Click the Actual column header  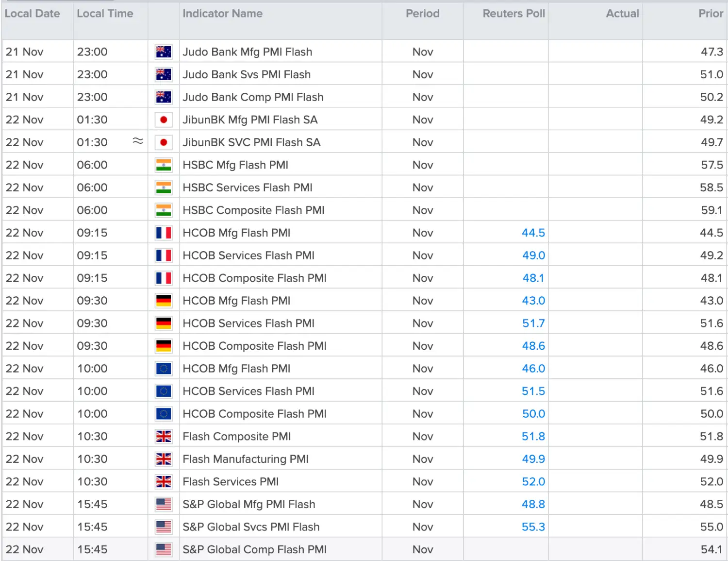[622, 14]
